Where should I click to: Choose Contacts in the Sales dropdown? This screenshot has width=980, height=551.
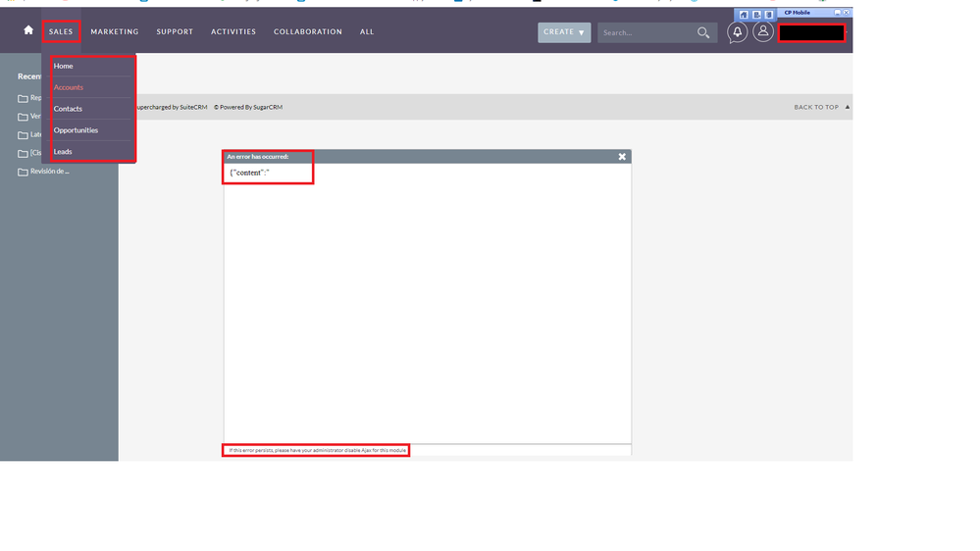point(68,109)
